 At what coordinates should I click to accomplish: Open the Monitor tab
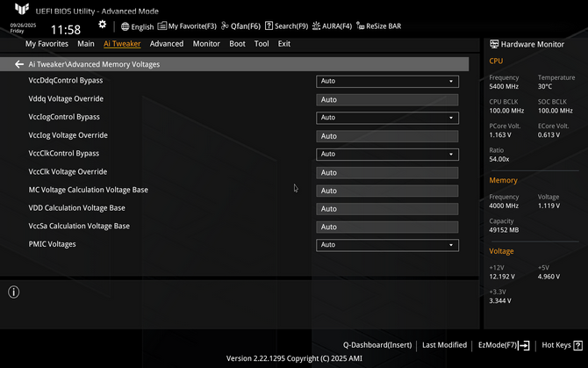(206, 44)
